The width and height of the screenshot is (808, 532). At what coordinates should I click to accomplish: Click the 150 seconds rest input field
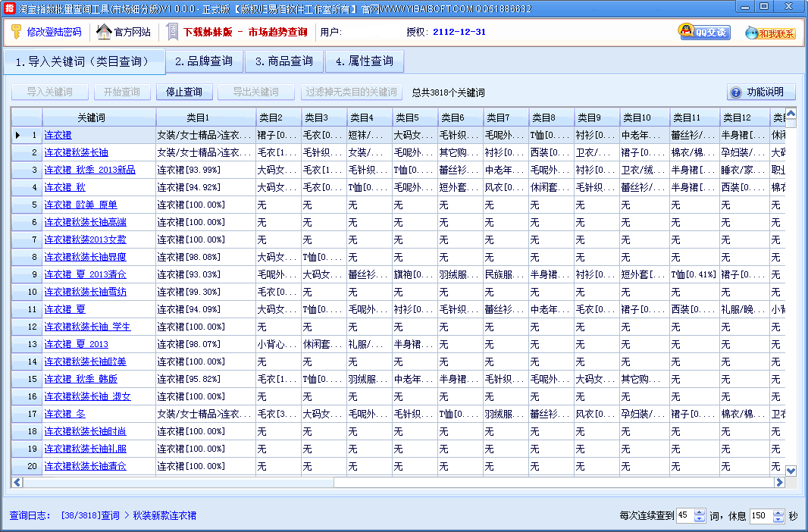759,516
